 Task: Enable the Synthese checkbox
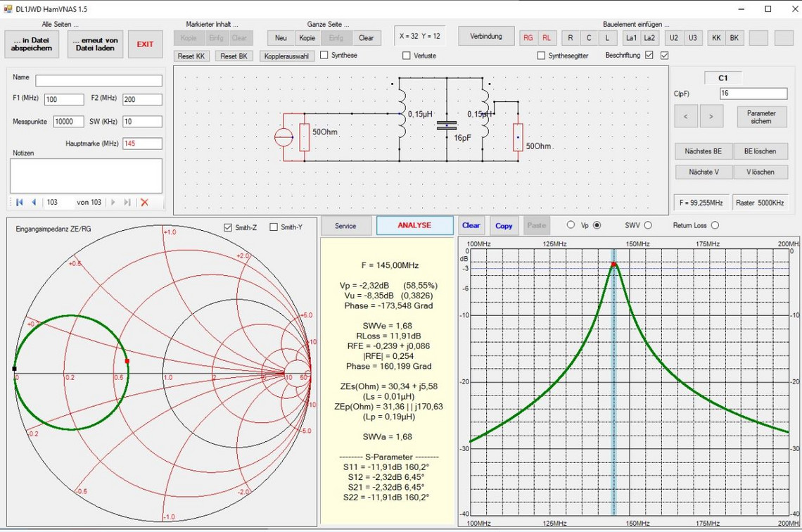[x=324, y=56]
